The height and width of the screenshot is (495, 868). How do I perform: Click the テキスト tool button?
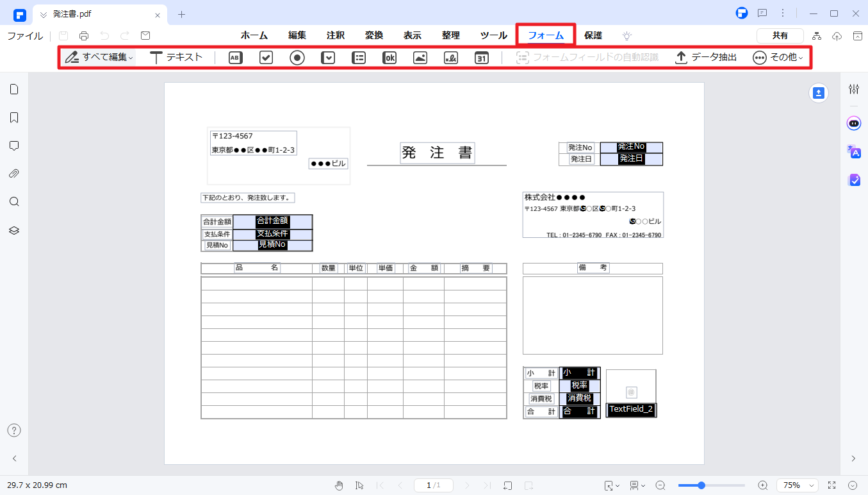click(176, 57)
